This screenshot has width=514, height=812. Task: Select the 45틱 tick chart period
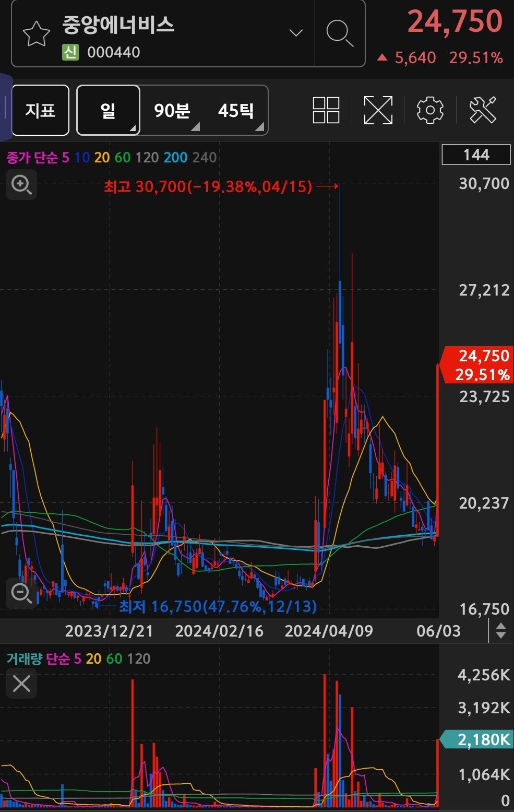point(236,111)
